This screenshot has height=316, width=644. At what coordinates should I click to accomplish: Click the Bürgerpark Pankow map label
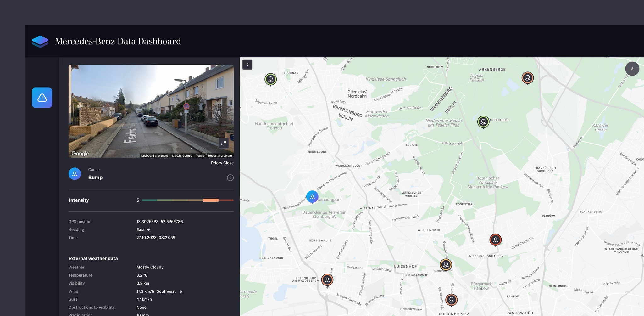click(481, 286)
